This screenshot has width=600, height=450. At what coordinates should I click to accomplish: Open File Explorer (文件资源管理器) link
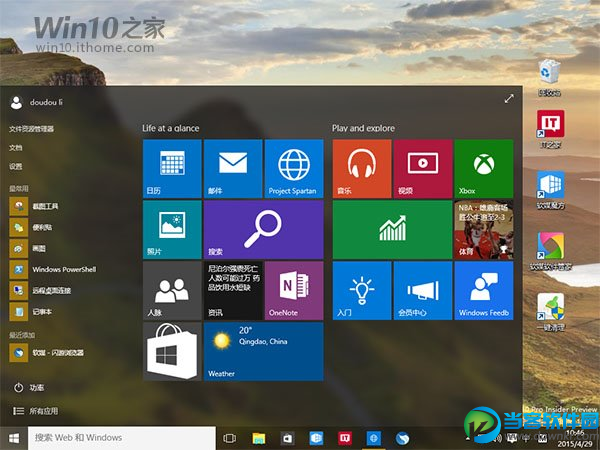tap(32, 129)
